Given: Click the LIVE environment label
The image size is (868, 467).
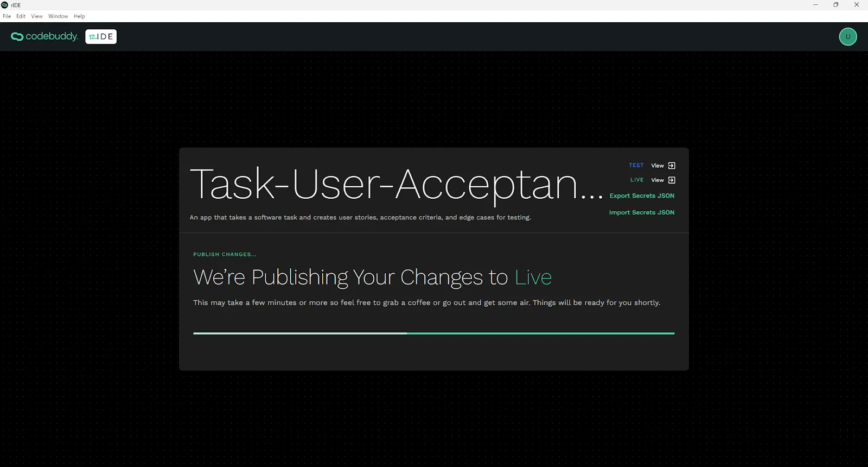Looking at the screenshot, I should [637, 180].
